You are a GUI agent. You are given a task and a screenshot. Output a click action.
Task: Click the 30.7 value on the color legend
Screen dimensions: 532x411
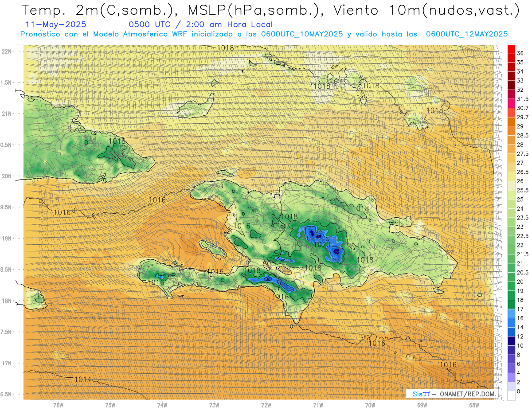(523, 108)
